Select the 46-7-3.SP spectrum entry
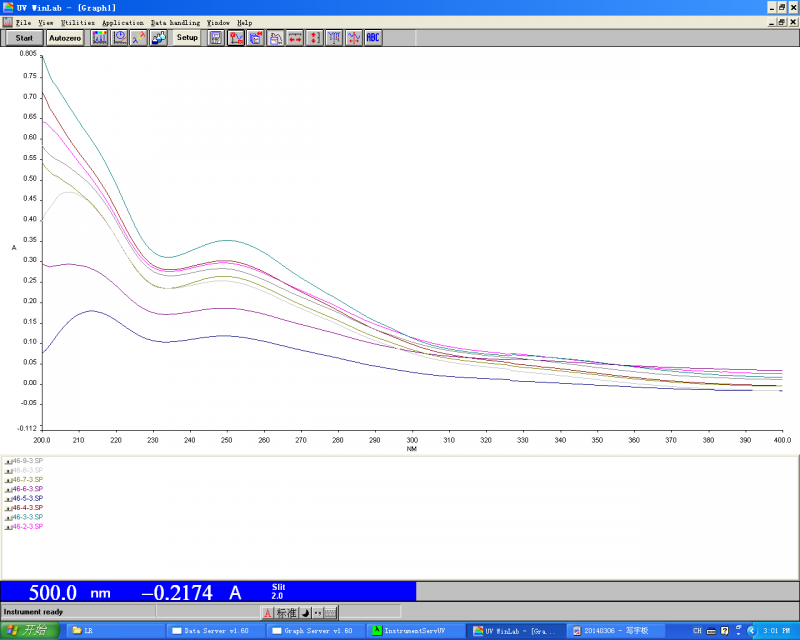This screenshot has width=800, height=640. [26, 479]
